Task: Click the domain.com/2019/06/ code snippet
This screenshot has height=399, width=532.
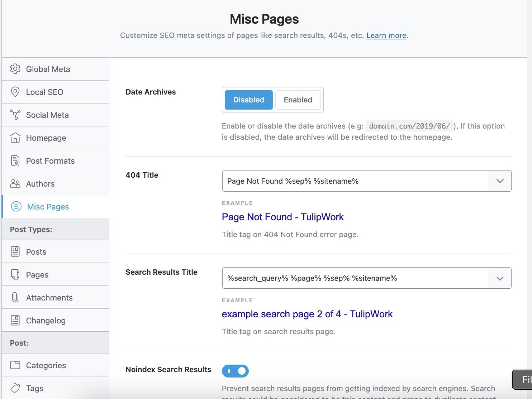Action: [409, 126]
